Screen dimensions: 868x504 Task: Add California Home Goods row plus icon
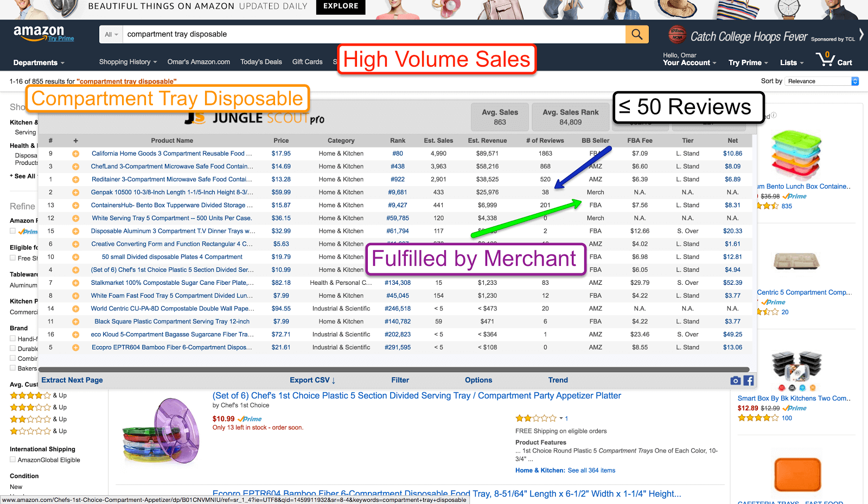click(75, 154)
